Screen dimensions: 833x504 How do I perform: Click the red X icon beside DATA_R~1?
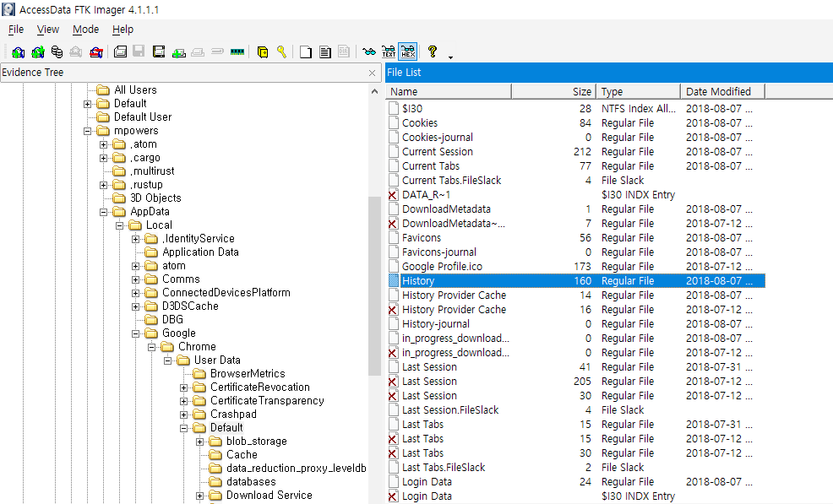tap(393, 195)
